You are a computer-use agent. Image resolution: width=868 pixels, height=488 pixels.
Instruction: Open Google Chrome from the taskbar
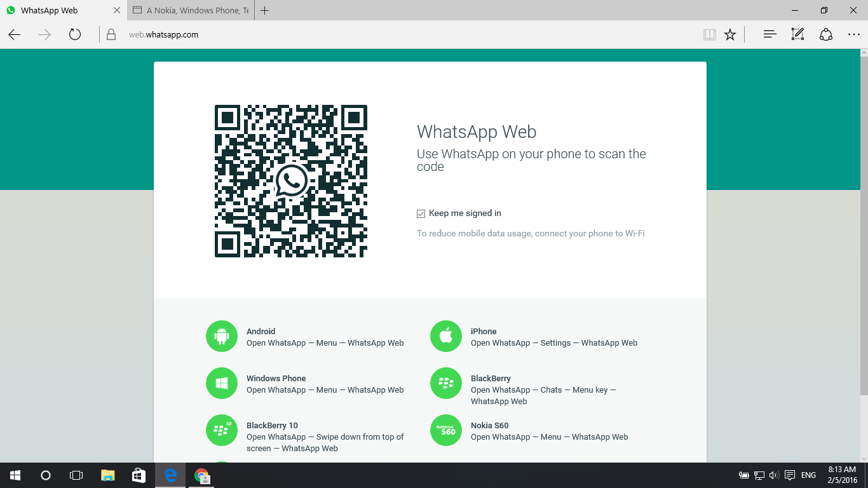(x=201, y=475)
